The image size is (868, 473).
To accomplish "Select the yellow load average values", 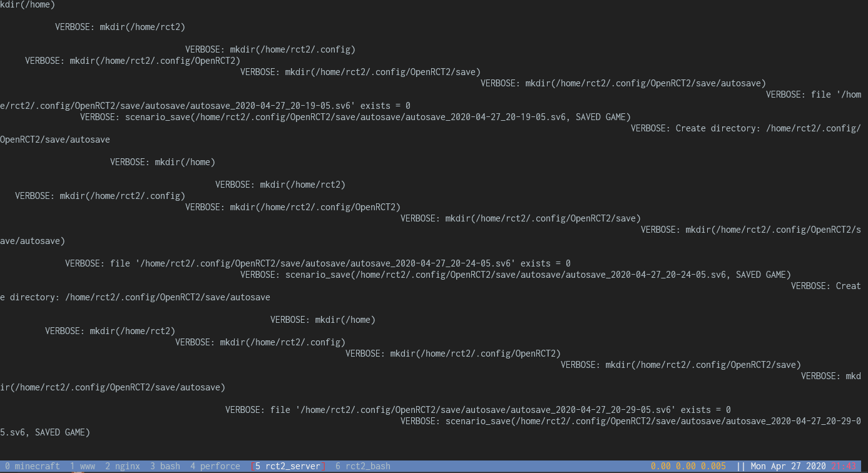I will (x=687, y=465).
